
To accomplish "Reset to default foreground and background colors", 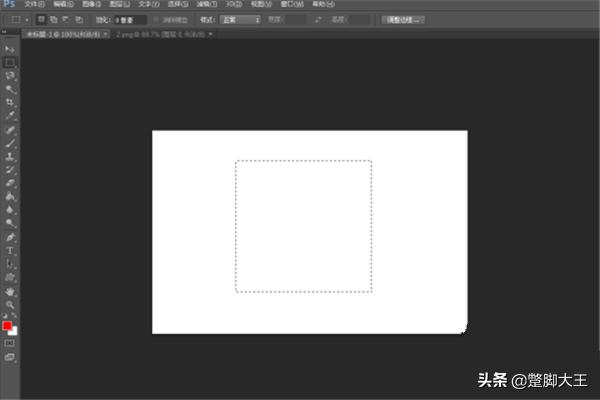I will click(x=5, y=316).
